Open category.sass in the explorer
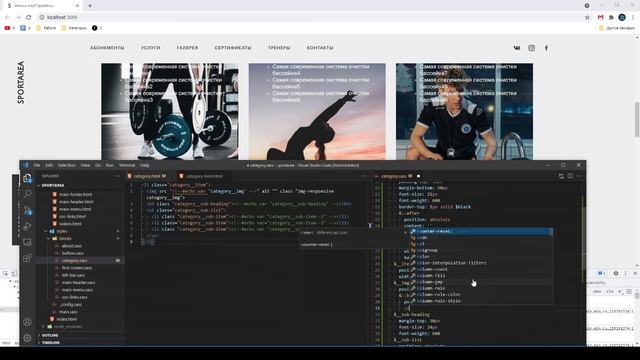Screen dimensions: 640x360 click(x=74, y=260)
